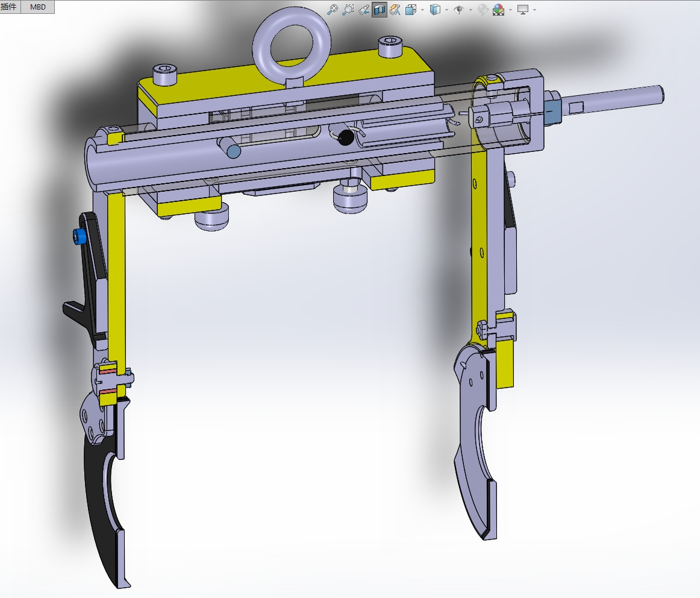700x598 pixels.
Task: Toggle the Section View button off
Action: click(380, 10)
